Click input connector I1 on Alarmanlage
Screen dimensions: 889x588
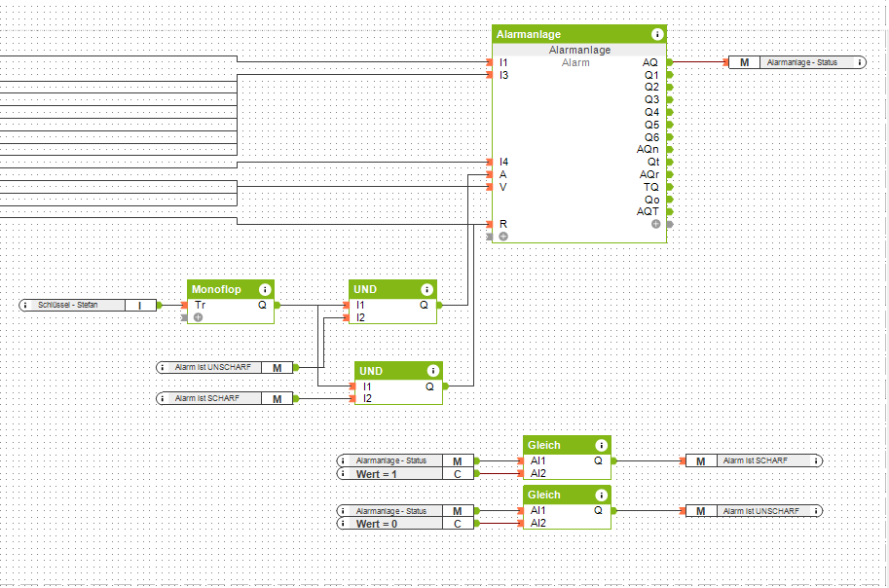490,62
